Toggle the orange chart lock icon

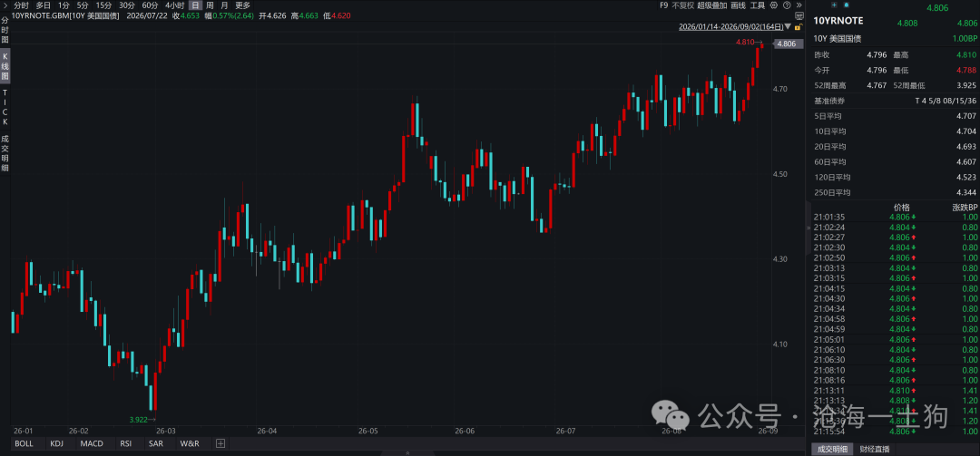point(799,27)
